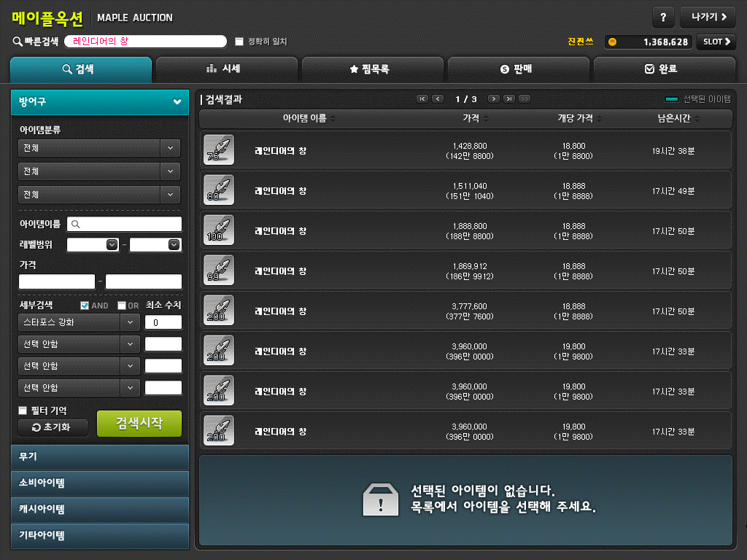
Task: Click the quick search magnifier icon
Action: [18, 42]
